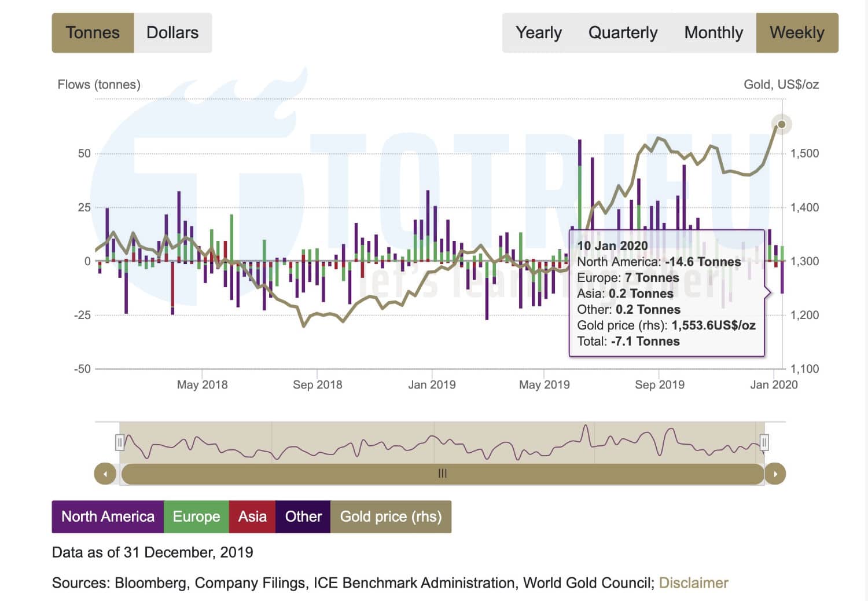Screen dimensions: 868x601
Task: Click the navigator scrollbar center grip
Action: (442, 473)
